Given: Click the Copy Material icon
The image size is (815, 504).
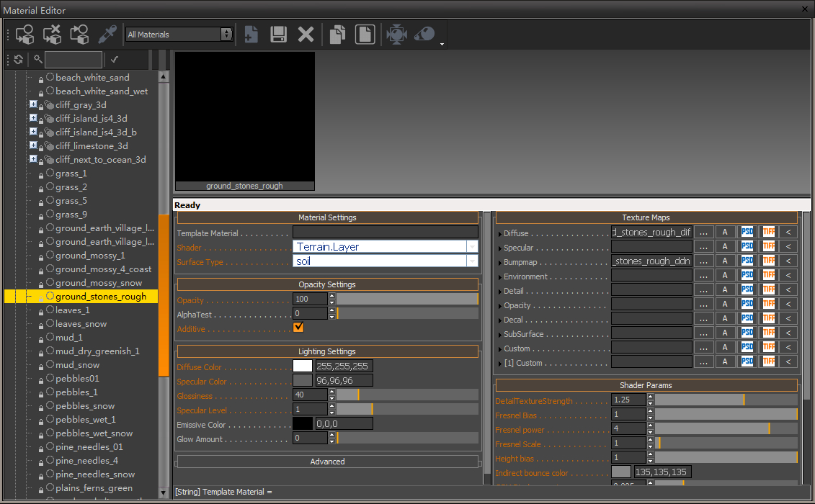Looking at the screenshot, I should tap(337, 34).
